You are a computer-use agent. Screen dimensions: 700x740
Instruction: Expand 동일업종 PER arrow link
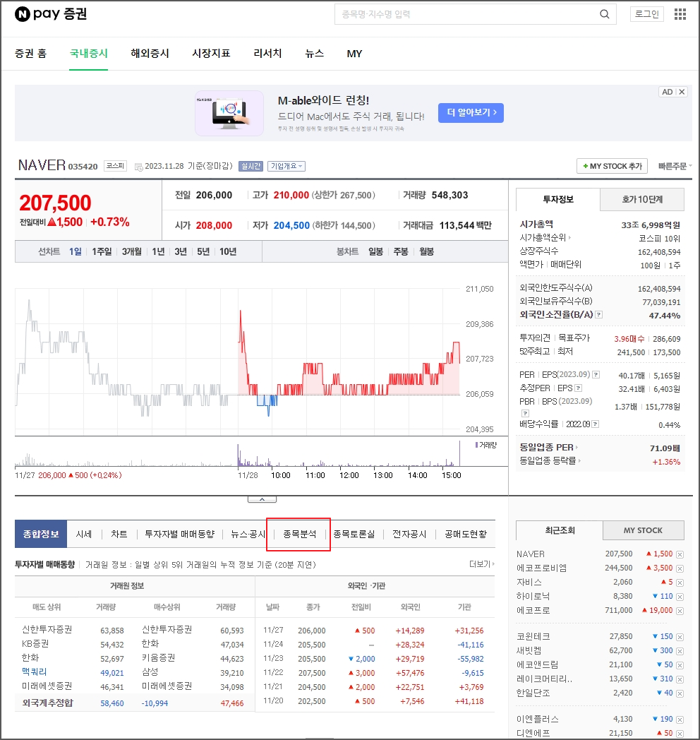548,448
